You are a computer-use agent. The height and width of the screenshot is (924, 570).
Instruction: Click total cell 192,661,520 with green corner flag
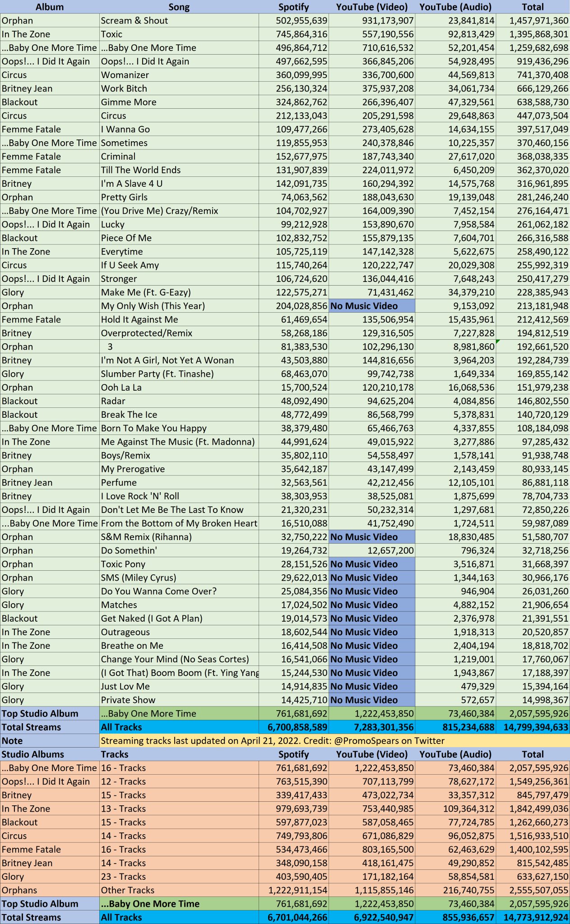[533, 346]
